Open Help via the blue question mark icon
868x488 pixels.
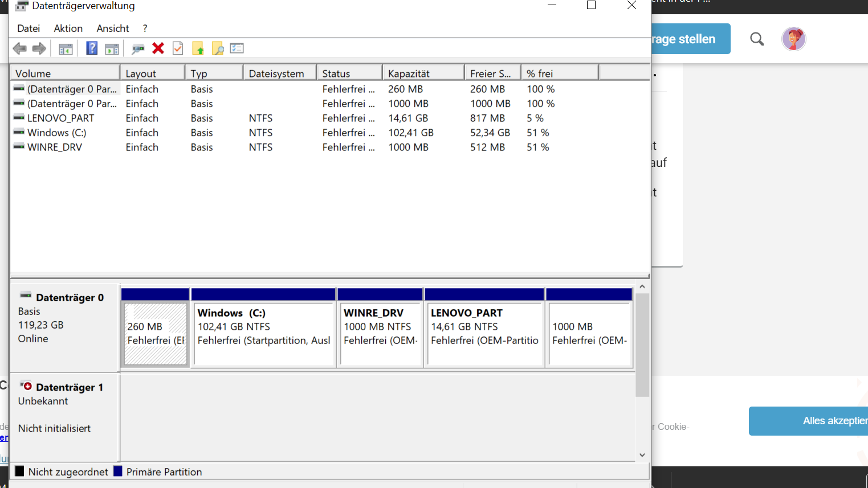coord(91,48)
